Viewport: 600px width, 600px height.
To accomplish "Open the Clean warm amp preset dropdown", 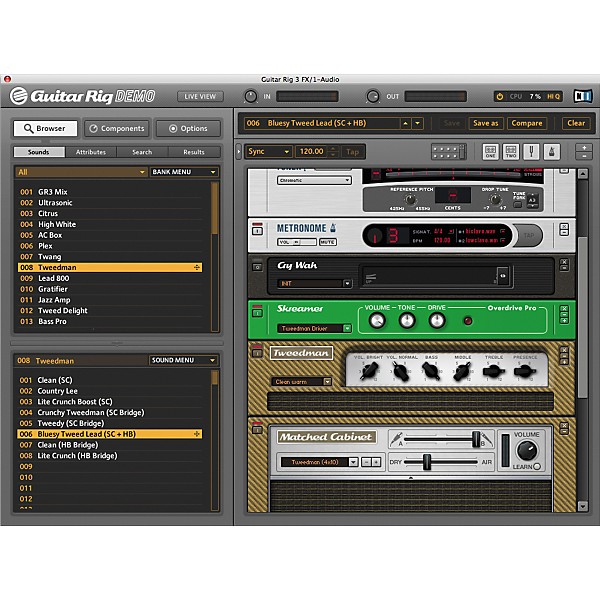I will click(x=302, y=382).
